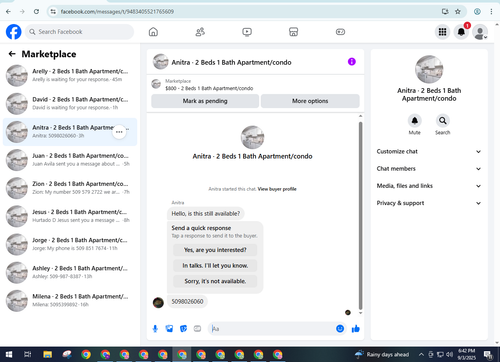Click the listing thumbnail in the chat header

pyautogui.click(x=160, y=62)
